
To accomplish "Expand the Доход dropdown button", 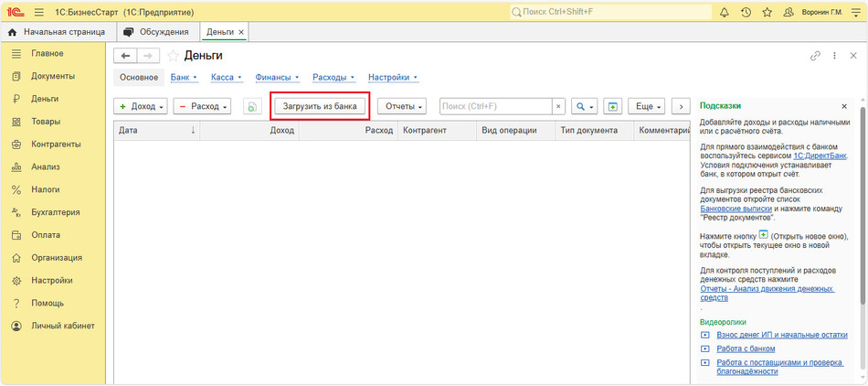I will [141, 107].
